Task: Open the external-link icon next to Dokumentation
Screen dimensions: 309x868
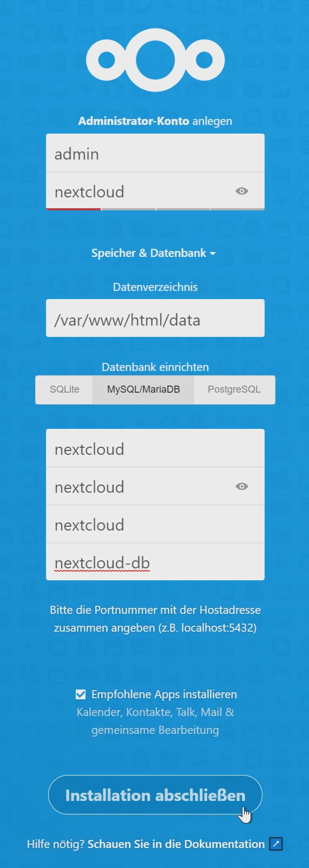Action: pyautogui.click(x=276, y=844)
